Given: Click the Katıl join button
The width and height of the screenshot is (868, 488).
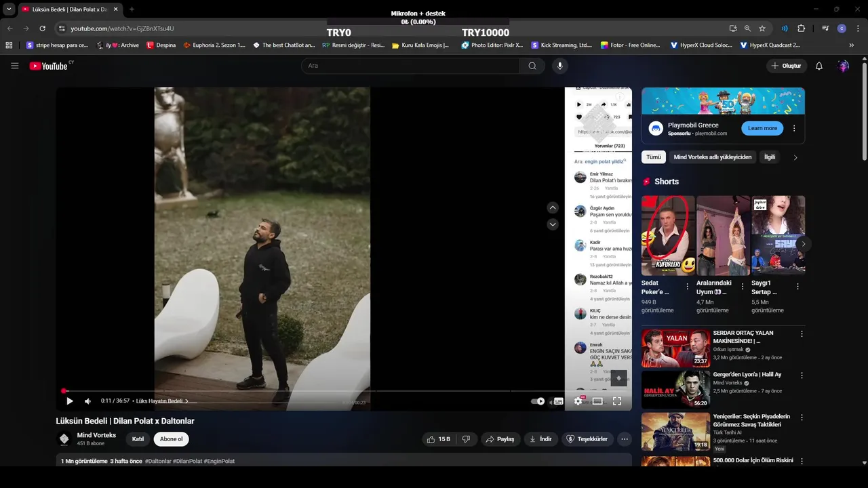Looking at the screenshot, I should (x=138, y=439).
